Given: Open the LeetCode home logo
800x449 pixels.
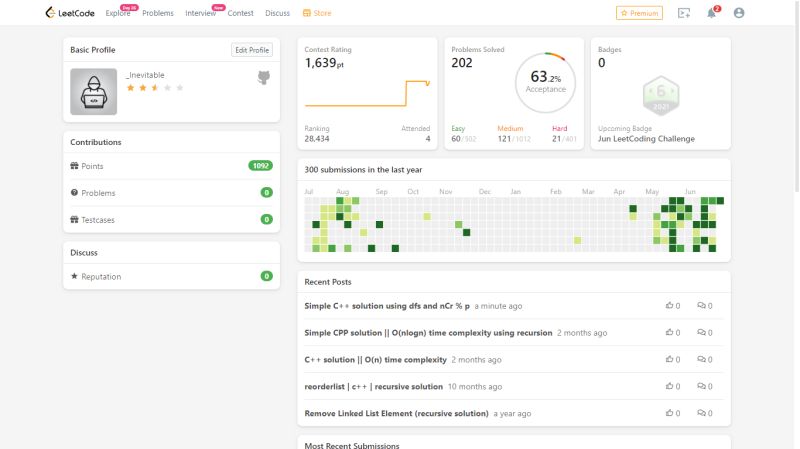Looking at the screenshot, I should (70, 13).
